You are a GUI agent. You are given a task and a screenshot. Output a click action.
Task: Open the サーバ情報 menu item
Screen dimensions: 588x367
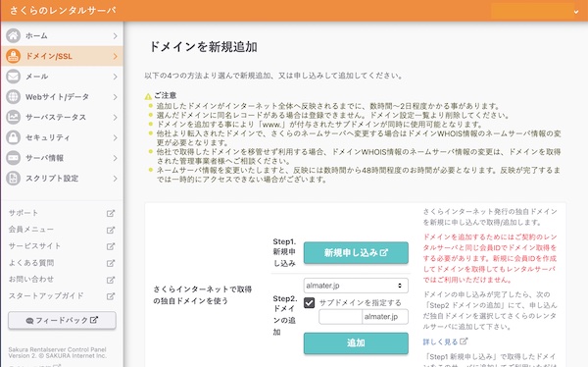pos(62,158)
